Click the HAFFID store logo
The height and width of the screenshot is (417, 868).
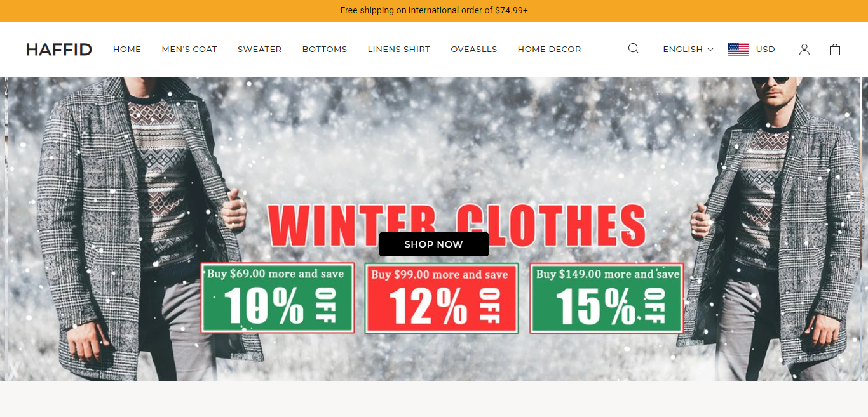(x=59, y=50)
